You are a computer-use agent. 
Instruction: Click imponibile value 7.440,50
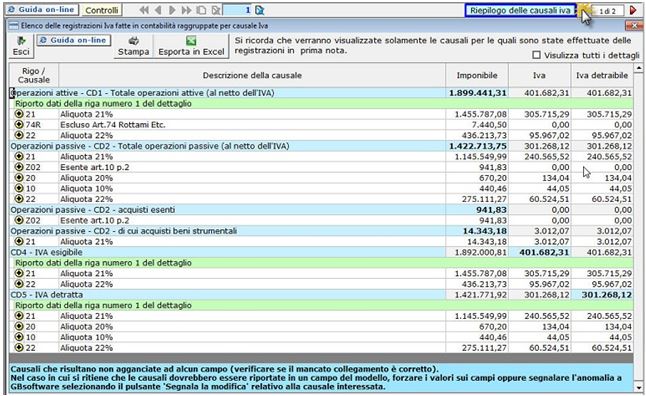489,124
